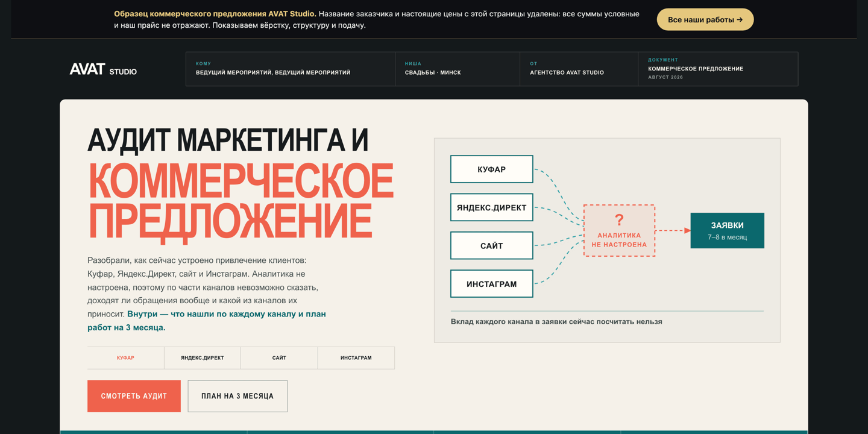868x434 pixels.
Task: Click the question mark analytics box
Action: click(x=619, y=230)
